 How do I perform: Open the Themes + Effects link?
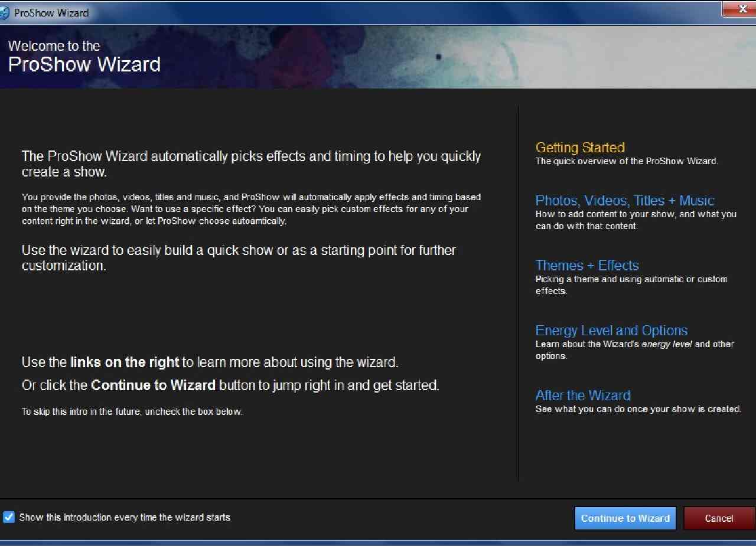coord(587,266)
